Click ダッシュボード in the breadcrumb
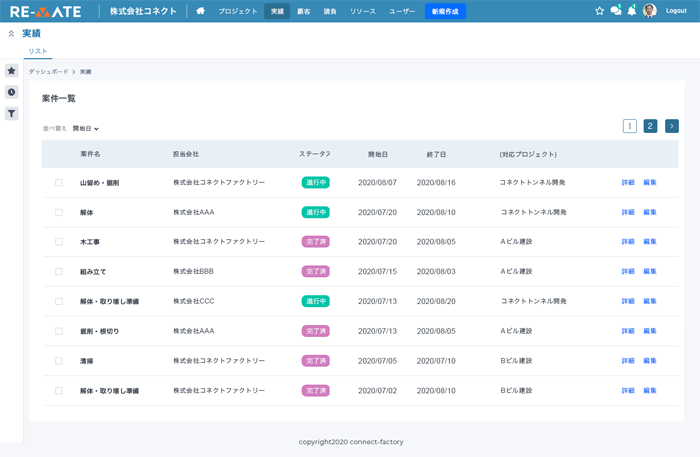700x457 pixels. click(x=48, y=72)
